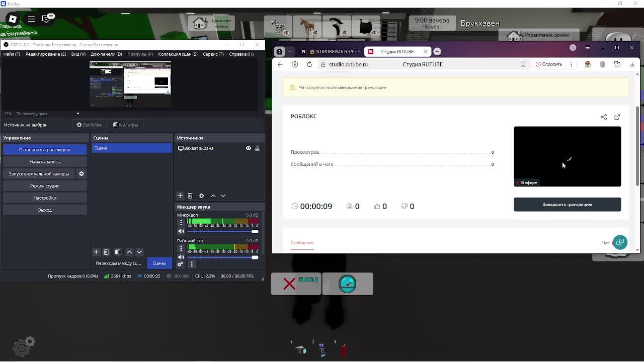Bookmark the Студия RUTUBE page
Viewport: 644px width, 362px height.
[x=523, y=64]
